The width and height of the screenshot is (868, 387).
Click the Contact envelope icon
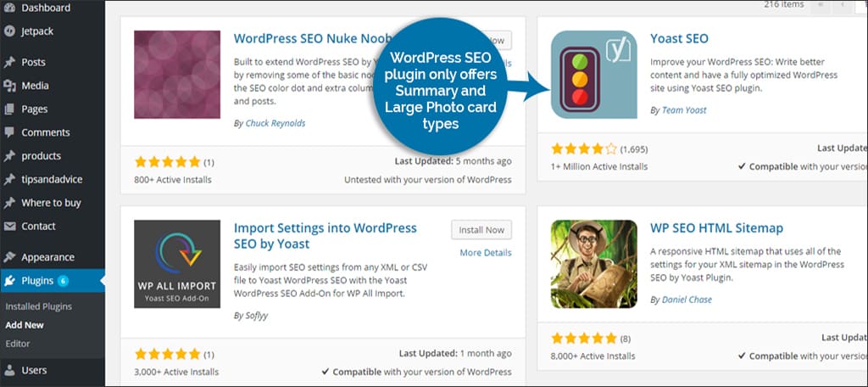(9, 227)
